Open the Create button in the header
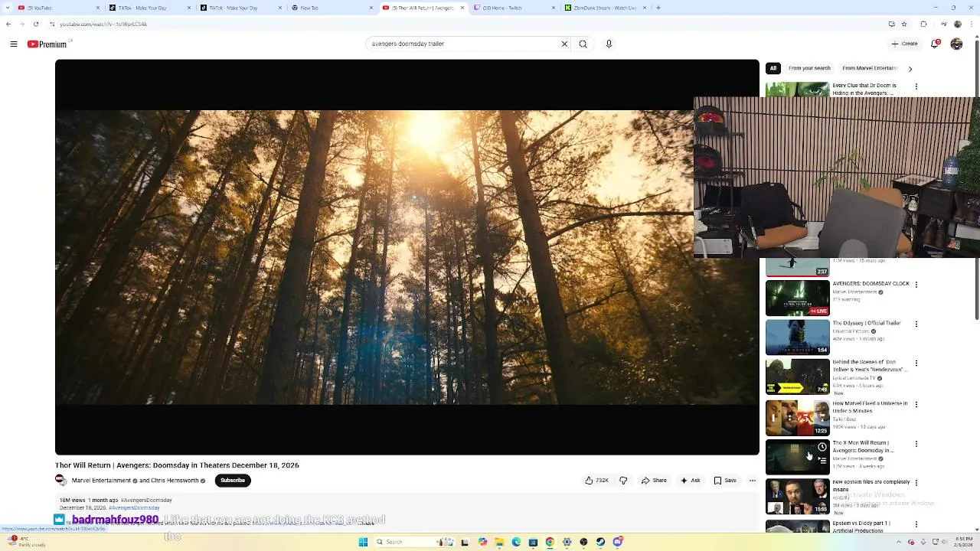The height and width of the screenshot is (551, 980). point(905,44)
